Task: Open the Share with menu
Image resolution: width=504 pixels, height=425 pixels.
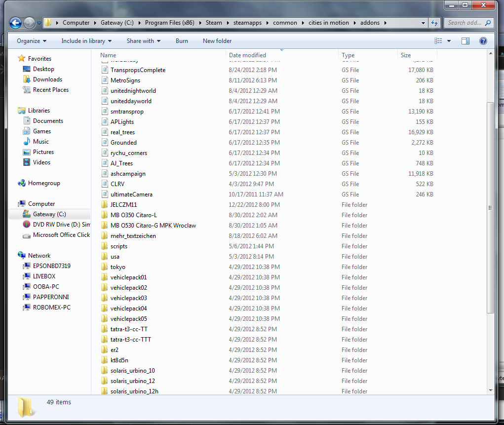Action: [x=143, y=41]
